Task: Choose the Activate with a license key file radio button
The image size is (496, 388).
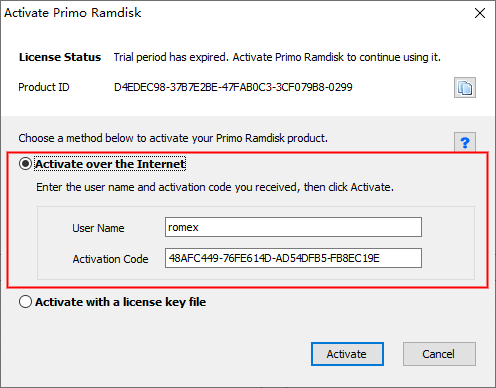Action: point(25,302)
